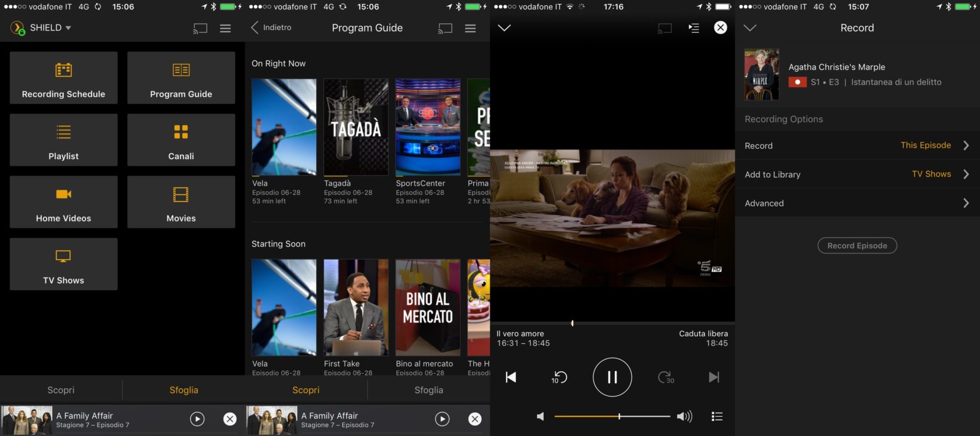The height and width of the screenshot is (436, 980).
Task: Open the SportsCenter program poster
Action: (x=428, y=127)
